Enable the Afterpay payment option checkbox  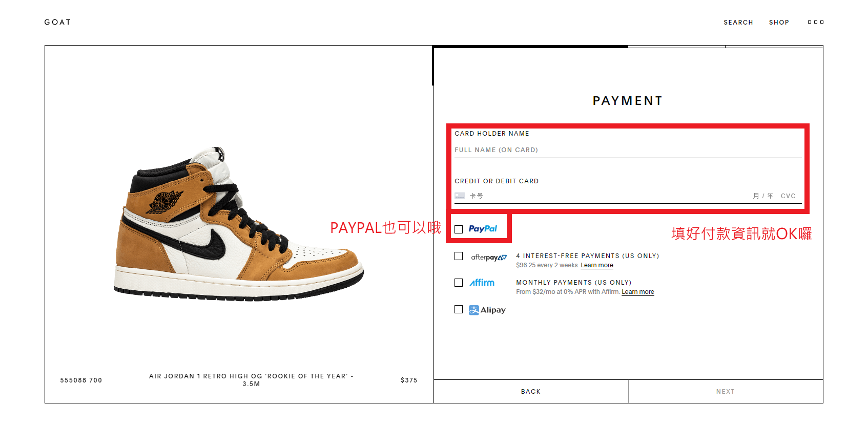click(459, 256)
